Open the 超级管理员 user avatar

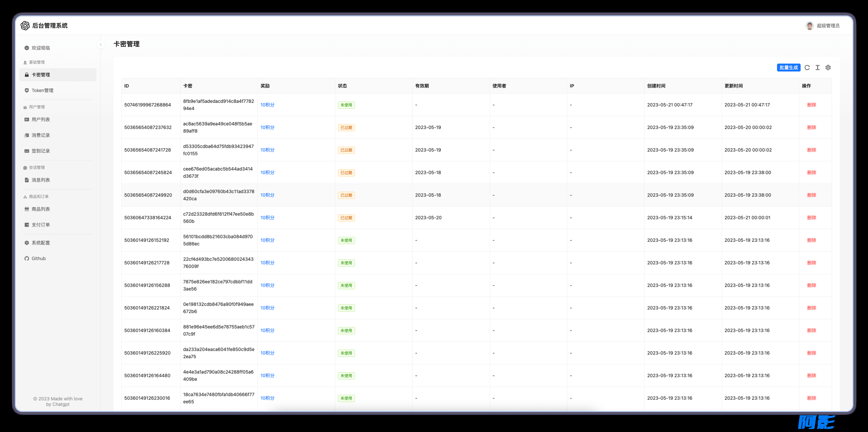809,26
